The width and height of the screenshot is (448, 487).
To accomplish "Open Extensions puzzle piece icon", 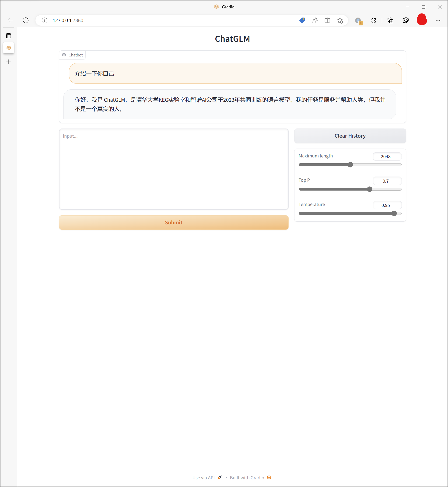I will [374, 20].
